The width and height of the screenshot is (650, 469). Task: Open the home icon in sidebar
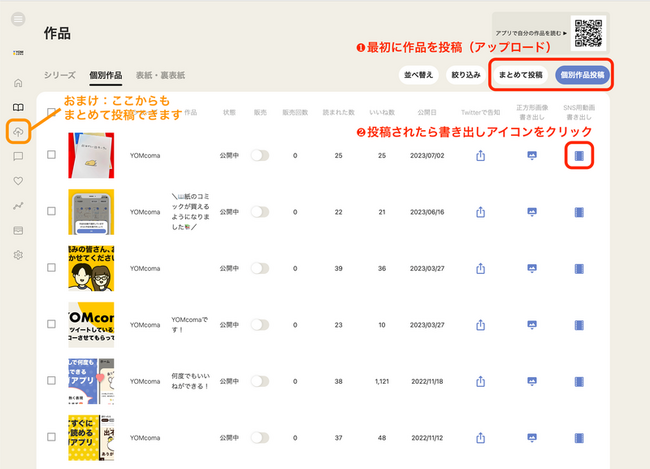[18, 83]
